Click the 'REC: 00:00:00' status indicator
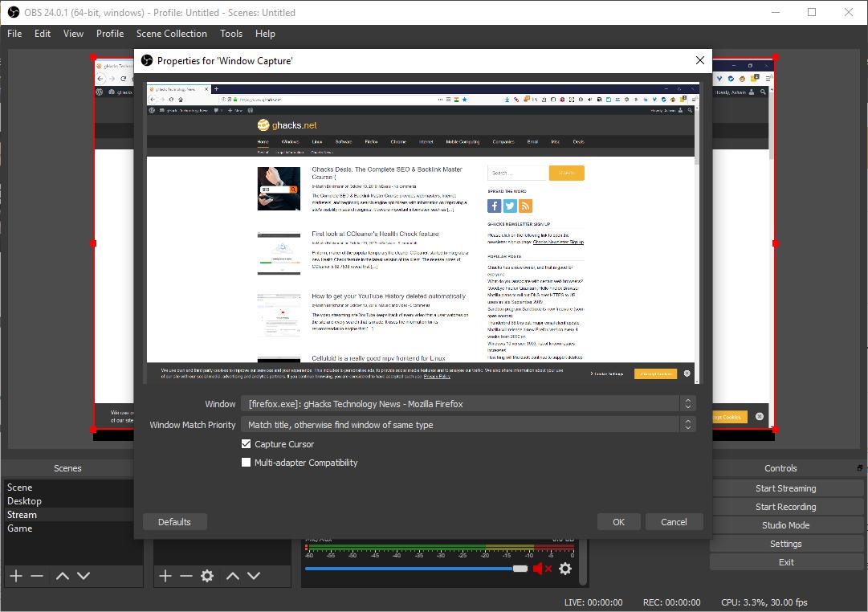 point(671,602)
